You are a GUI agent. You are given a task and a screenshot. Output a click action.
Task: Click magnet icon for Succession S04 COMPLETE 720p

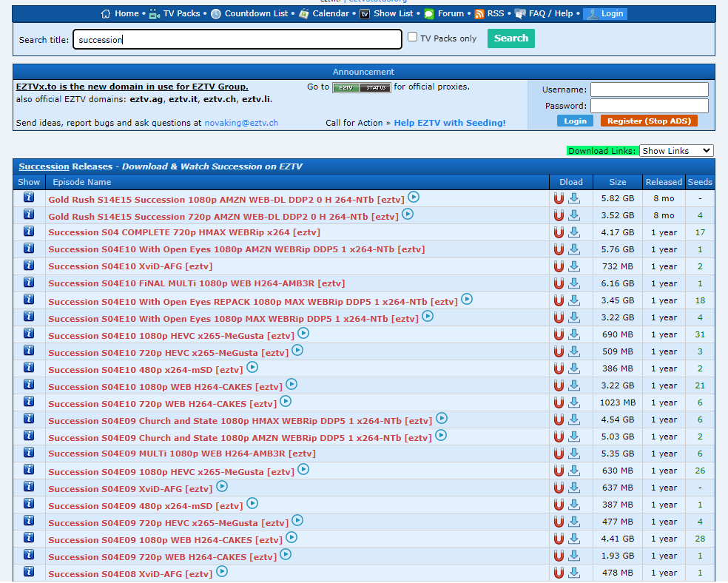(559, 232)
